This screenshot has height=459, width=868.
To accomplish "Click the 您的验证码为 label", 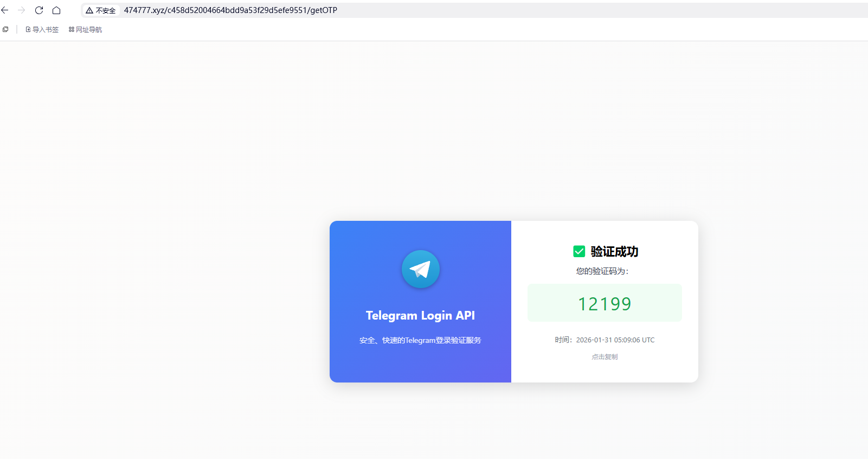I will pos(602,271).
